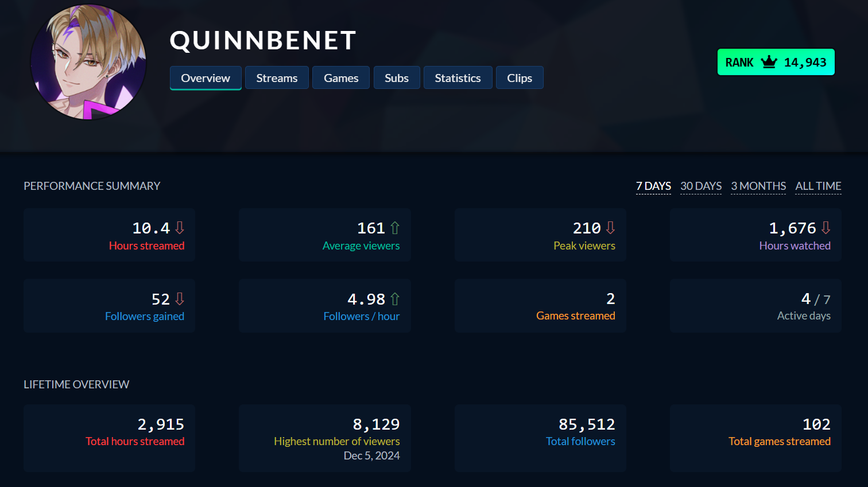Select the 30 DAYS time range
This screenshot has width=868, height=487.
pyautogui.click(x=701, y=186)
